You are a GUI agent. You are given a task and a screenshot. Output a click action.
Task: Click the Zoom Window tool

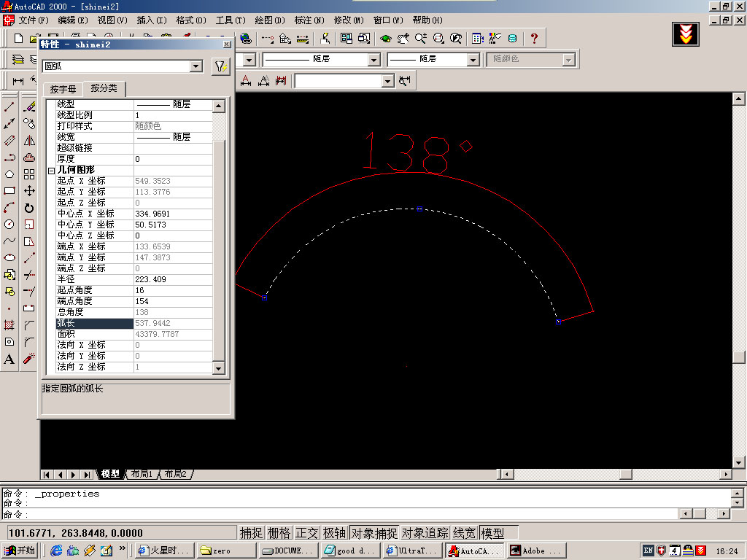438,38
